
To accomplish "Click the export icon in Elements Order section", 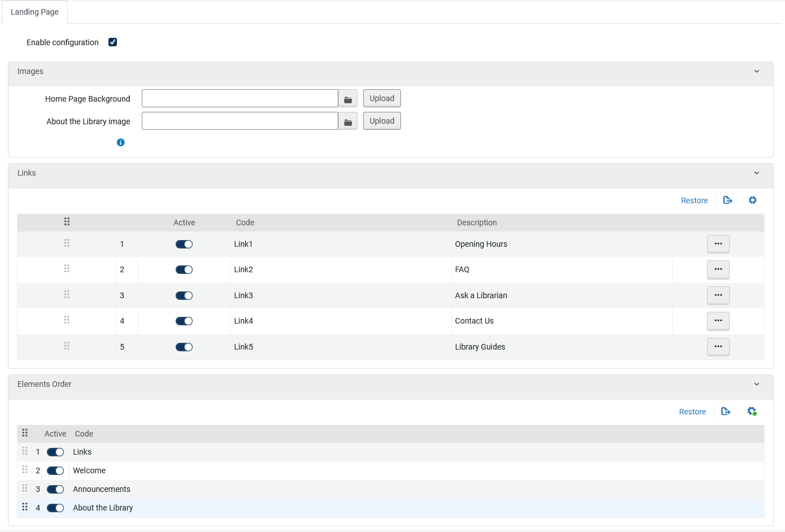I will (x=726, y=412).
